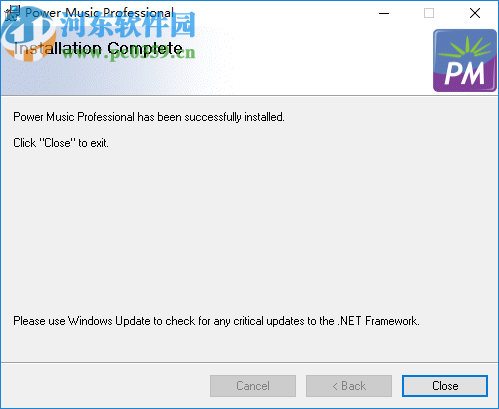Click the disabled Back button
The height and width of the screenshot is (409, 499).
tap(349, 386)
